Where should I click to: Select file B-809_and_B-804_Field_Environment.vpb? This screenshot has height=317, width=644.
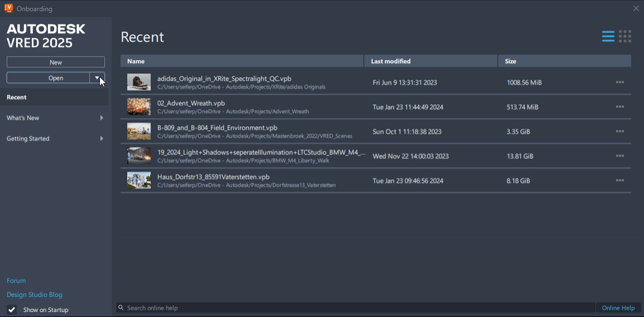coord(217,128)
